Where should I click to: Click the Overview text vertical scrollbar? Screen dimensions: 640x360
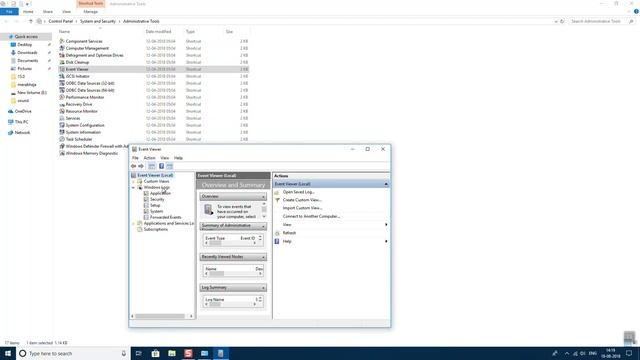[264, 210]
